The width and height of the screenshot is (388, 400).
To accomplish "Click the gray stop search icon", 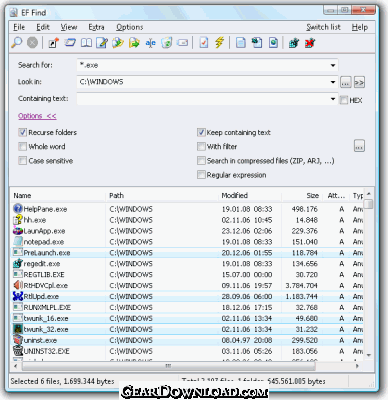I will (32, 43).
